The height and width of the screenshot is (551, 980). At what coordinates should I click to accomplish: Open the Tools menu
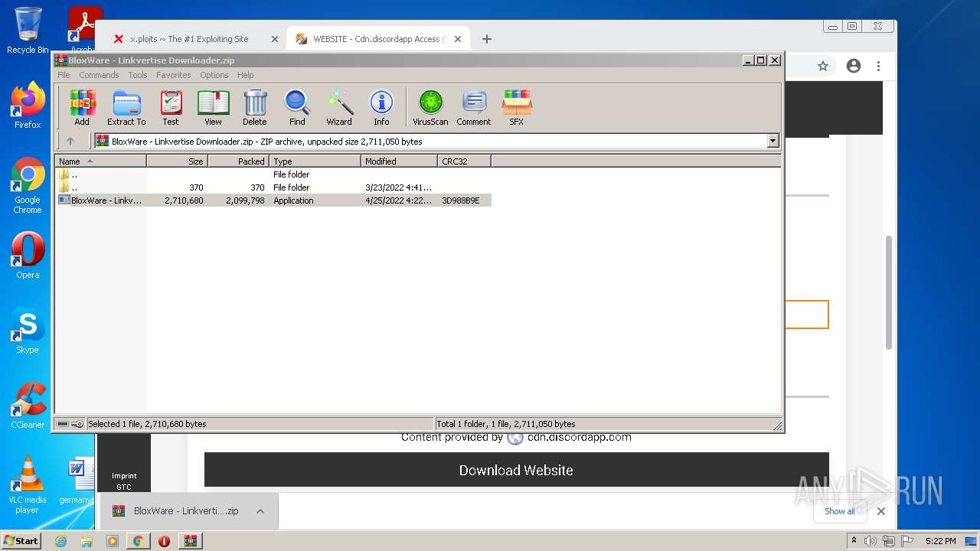coord(138,75)
